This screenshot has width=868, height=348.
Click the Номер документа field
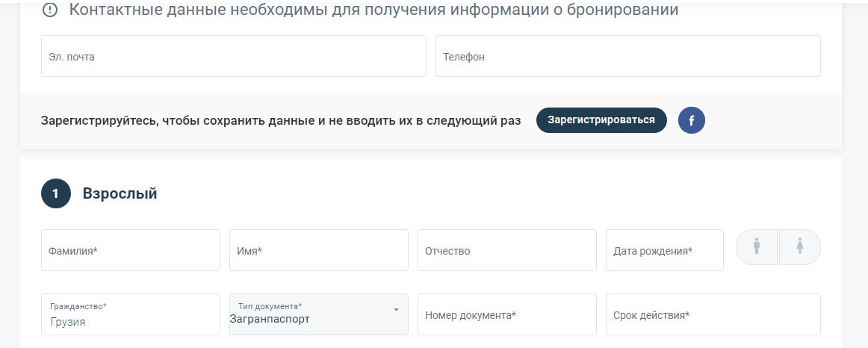506,314
